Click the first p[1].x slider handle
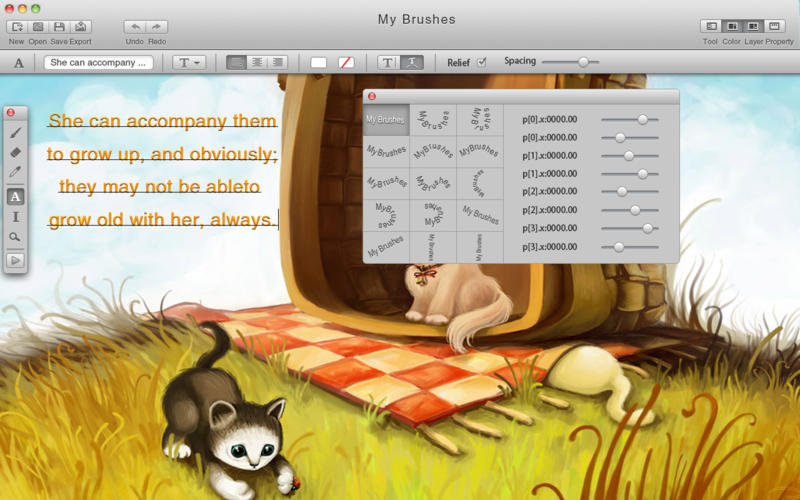Viewport: 800px width, 500px height. tap(629, 156)
